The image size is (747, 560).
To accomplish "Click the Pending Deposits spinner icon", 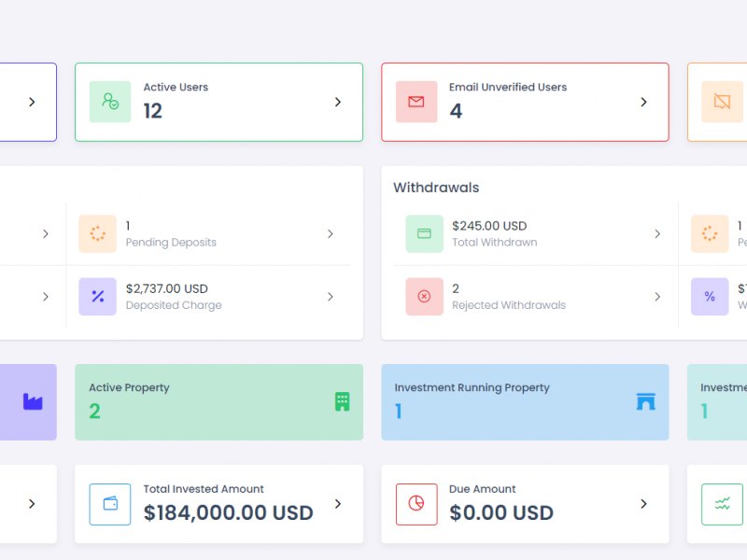I will coord(98,234).
